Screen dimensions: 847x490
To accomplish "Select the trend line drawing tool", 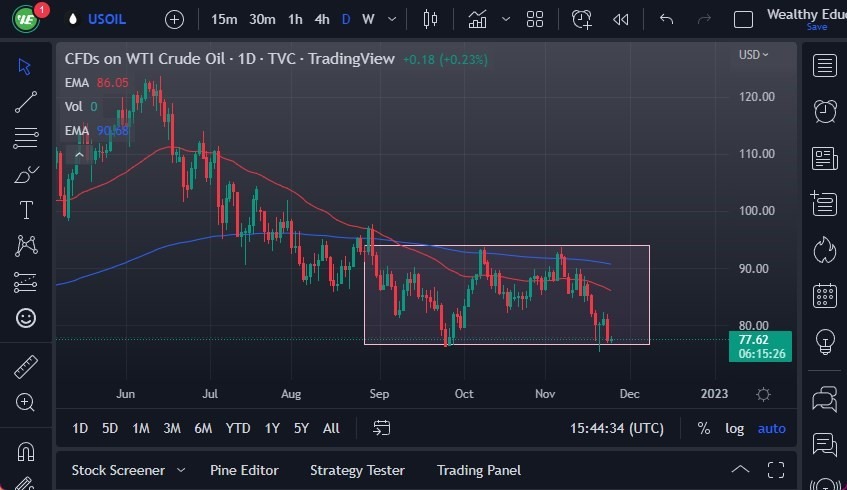I will click(x=26, y=101).
